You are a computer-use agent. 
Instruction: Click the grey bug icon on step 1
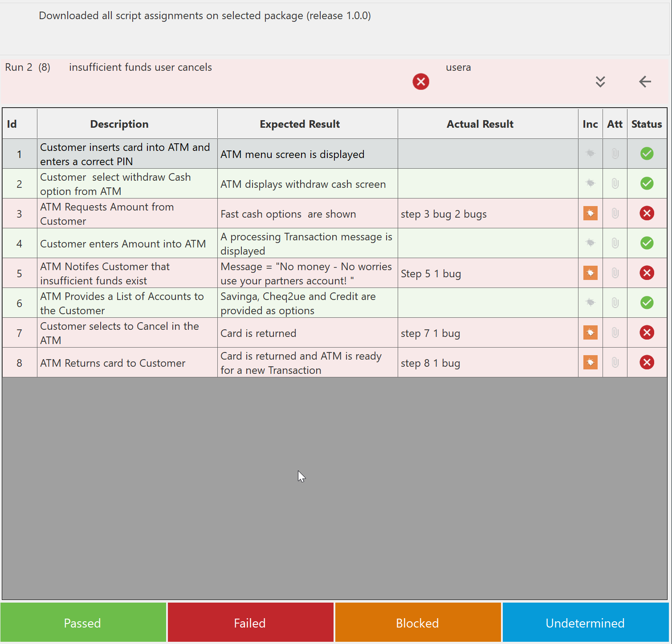[x=590, y=154]
